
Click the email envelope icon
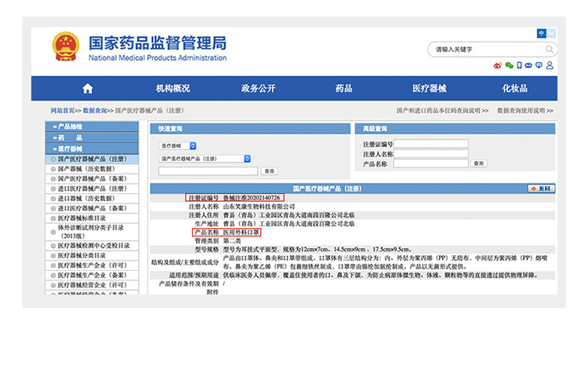pyautogui.click(x=528, y=65)
